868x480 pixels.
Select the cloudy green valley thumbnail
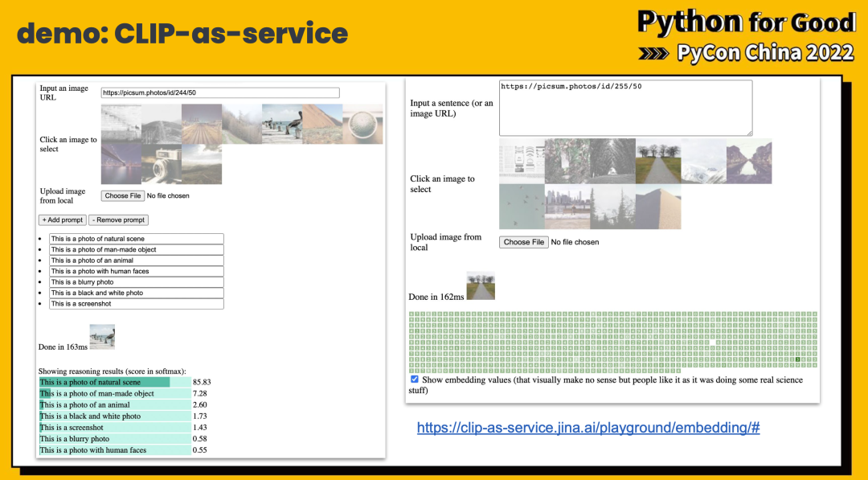[202, 165]
